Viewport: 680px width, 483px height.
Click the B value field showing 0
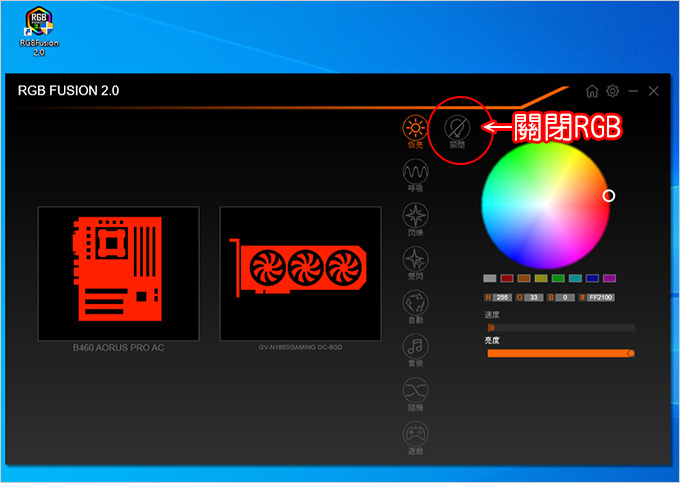coord(566,298)
